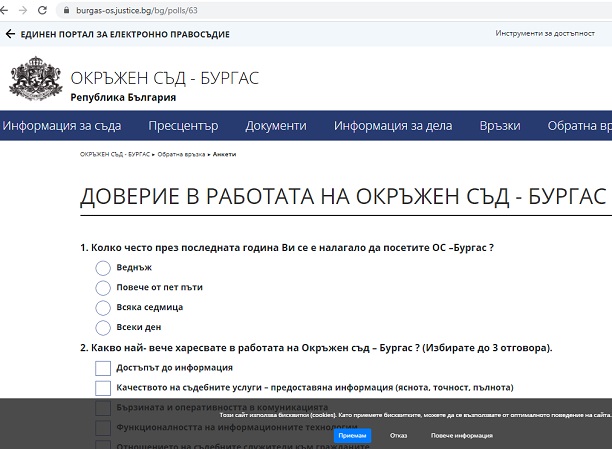
Task: Open Инструменти за достъпност
Action: (x=545, y=34)
